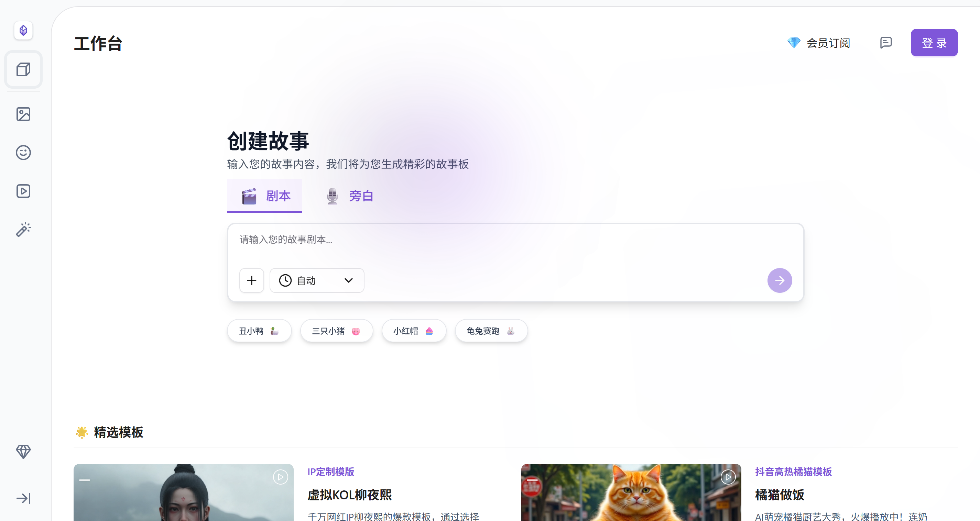
Task: Open the workspace cube icon in sidebar
Action: pos(23,70)
